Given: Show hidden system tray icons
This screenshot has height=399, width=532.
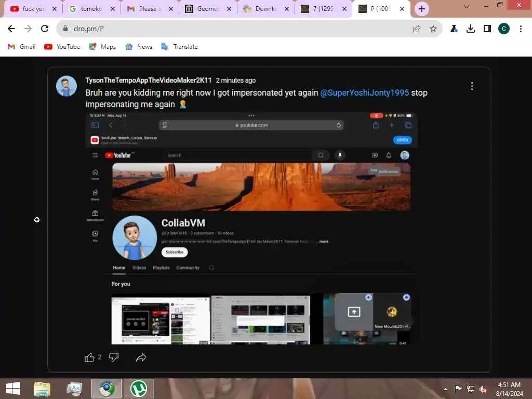Looking at the screenshot, I should (x=445, y=389).
